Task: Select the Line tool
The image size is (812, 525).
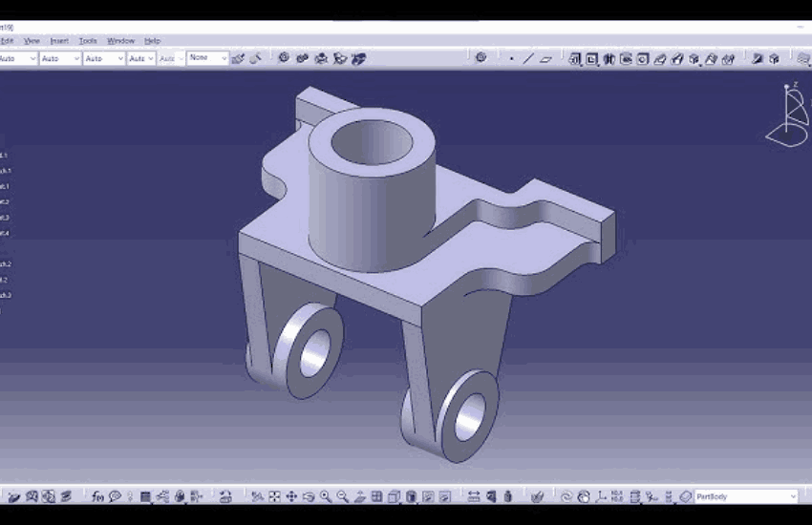Action: [x=528, y=59]
